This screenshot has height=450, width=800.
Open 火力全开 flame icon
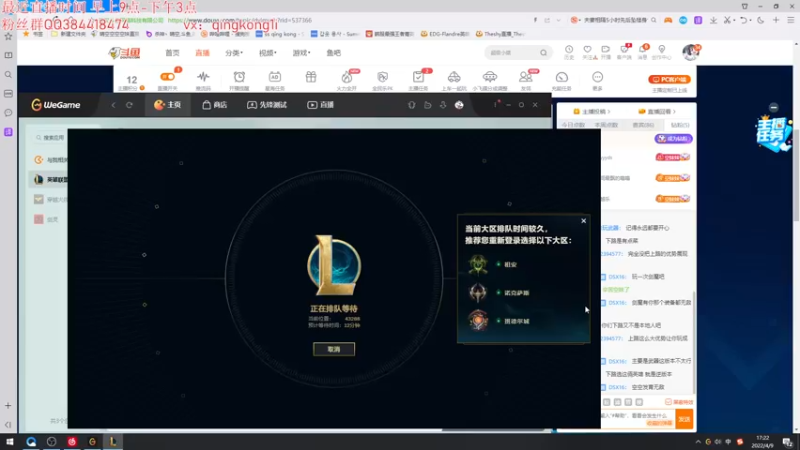[347, 77]
